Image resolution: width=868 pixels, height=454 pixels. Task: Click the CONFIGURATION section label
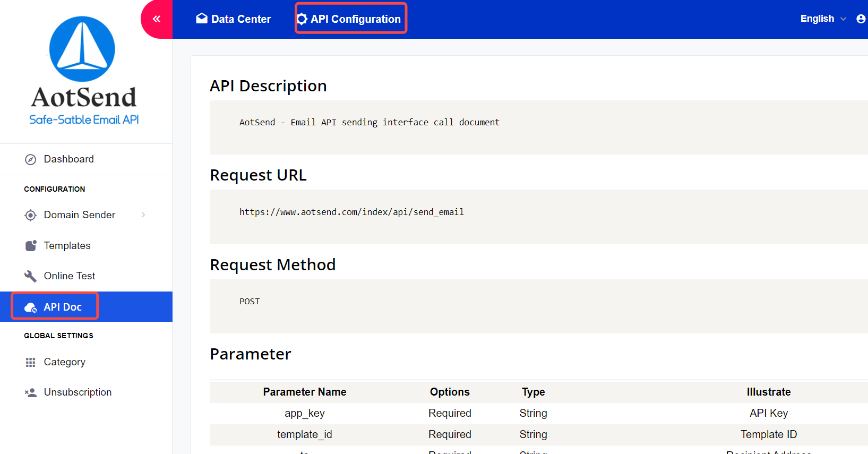54,189
